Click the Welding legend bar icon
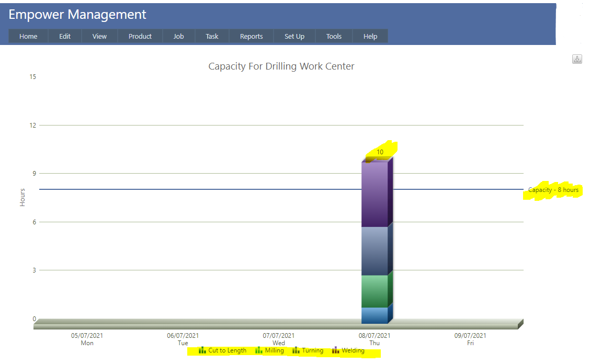 pos(336,350)
